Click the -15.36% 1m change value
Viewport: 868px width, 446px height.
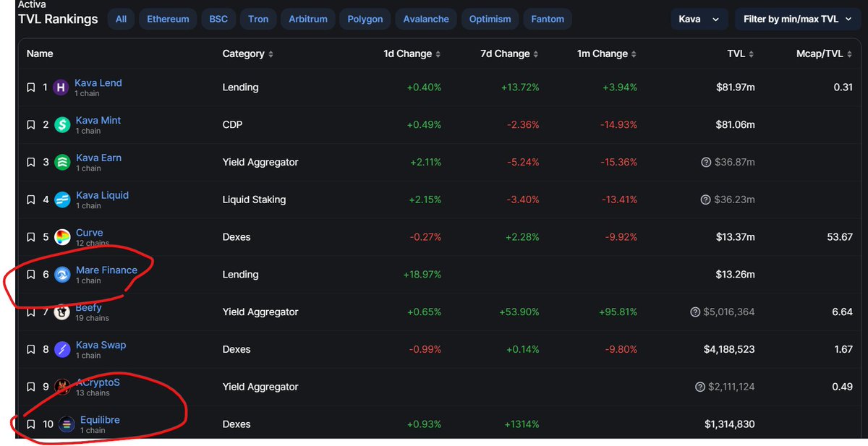tap(618, 163)
